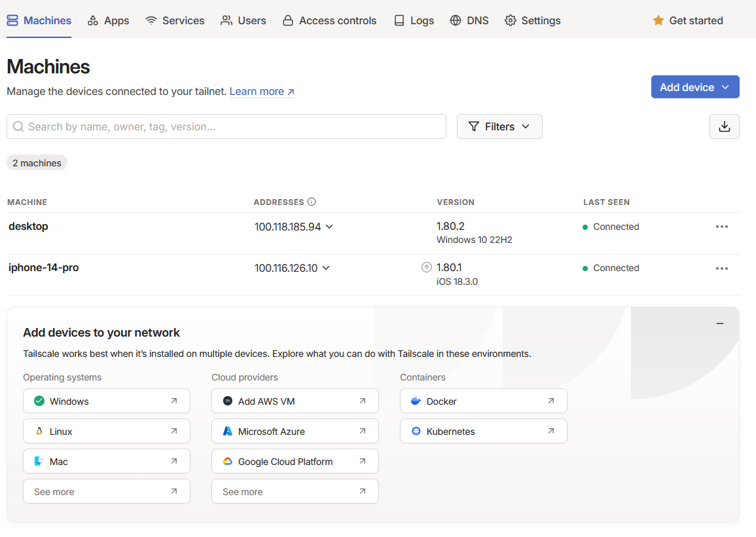Screen dimensions: 756x537
Task: Open the desktop machine entry
Action: click(28, 227)
